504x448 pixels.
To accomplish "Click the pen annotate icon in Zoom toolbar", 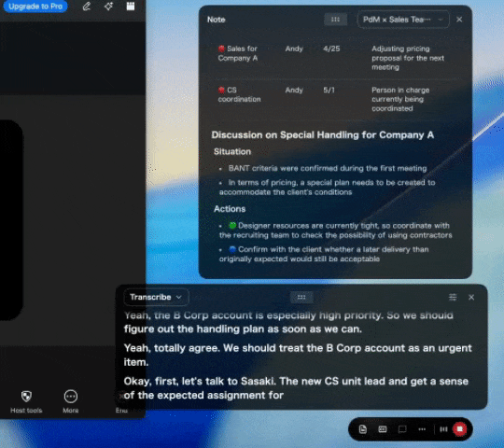I will (x=87, y=7).
